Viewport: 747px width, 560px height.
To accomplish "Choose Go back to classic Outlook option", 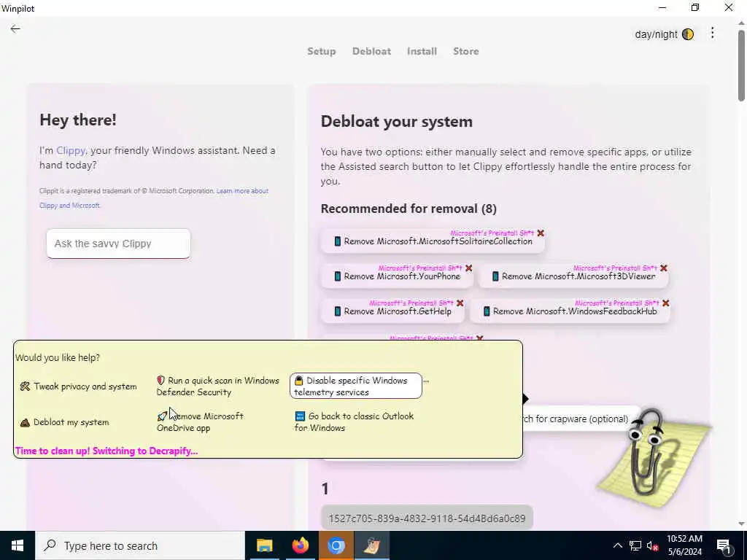I will tap(354, 422).
